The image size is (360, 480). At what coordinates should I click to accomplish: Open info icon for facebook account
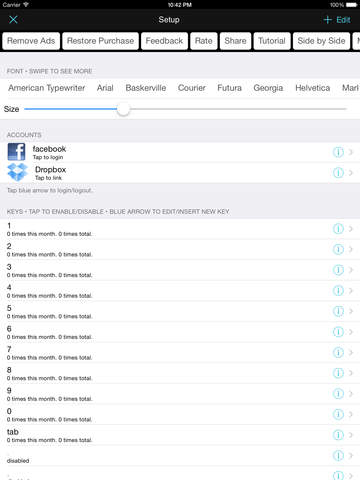click(338, 152)
